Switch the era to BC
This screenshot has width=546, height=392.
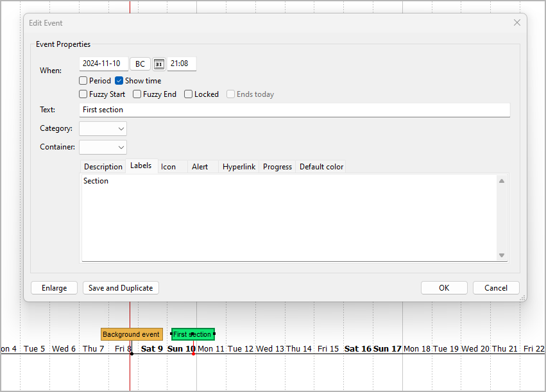click(140, 64)
